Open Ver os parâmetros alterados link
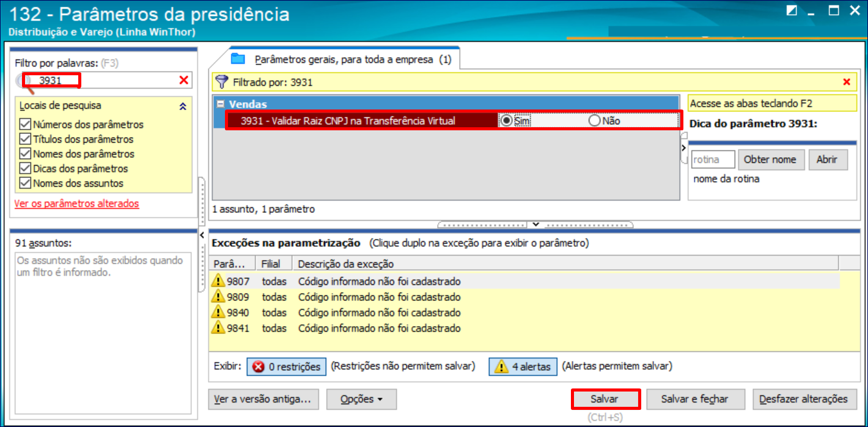This screenshot has height=427, width=868. 76,204
